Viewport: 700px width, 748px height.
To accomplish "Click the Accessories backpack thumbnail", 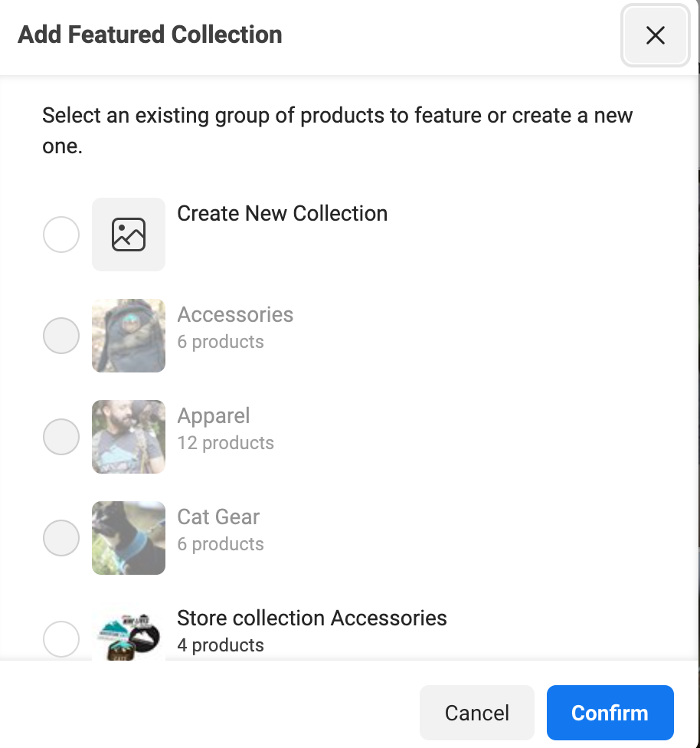I will click(129, 336).
